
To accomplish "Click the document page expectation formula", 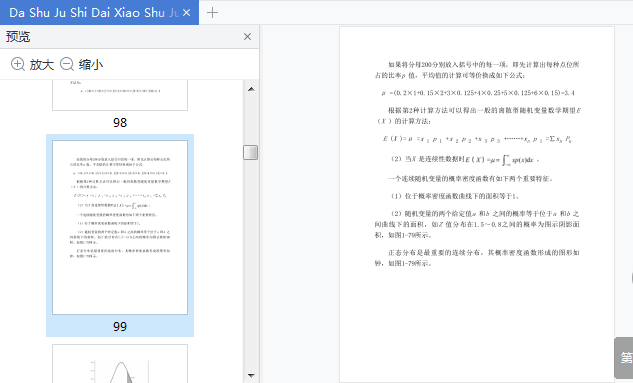I will pyautogui.click(x=477, y=139).
